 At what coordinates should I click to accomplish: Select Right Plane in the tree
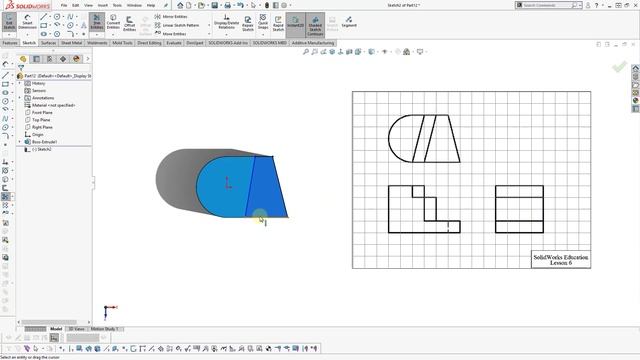[39, 127]
